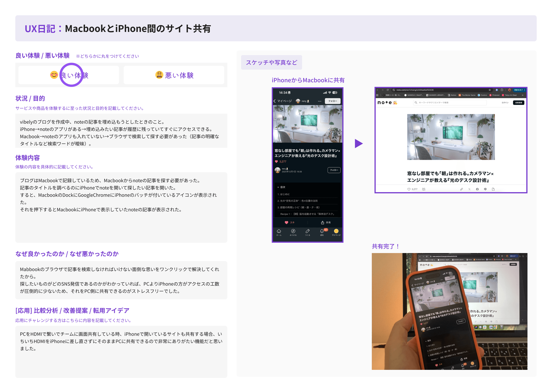Click the note keyword search field
This screenshot has width=552, height=392.
449,103
